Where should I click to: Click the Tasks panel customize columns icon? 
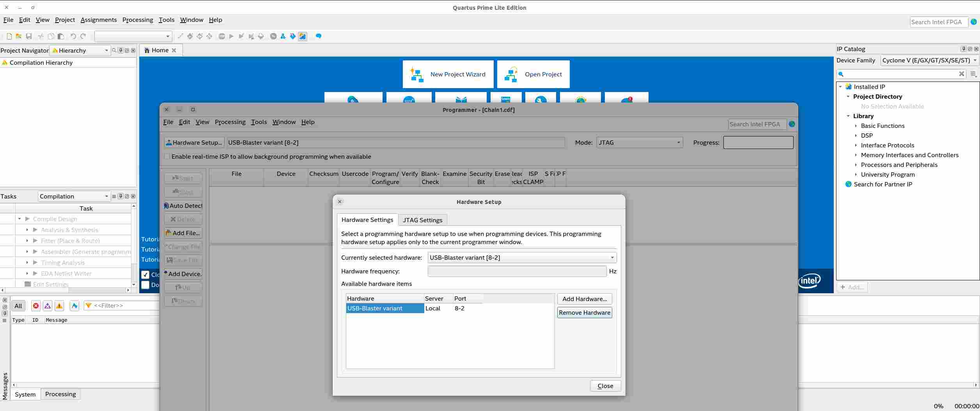tap(114, 196)
